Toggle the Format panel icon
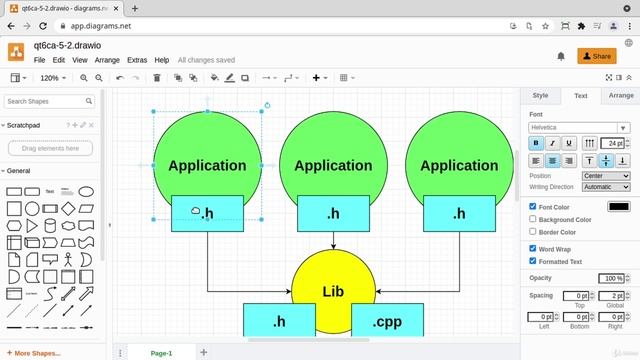The width and height of the screenshot is (640, 360). tap(619, 78)
